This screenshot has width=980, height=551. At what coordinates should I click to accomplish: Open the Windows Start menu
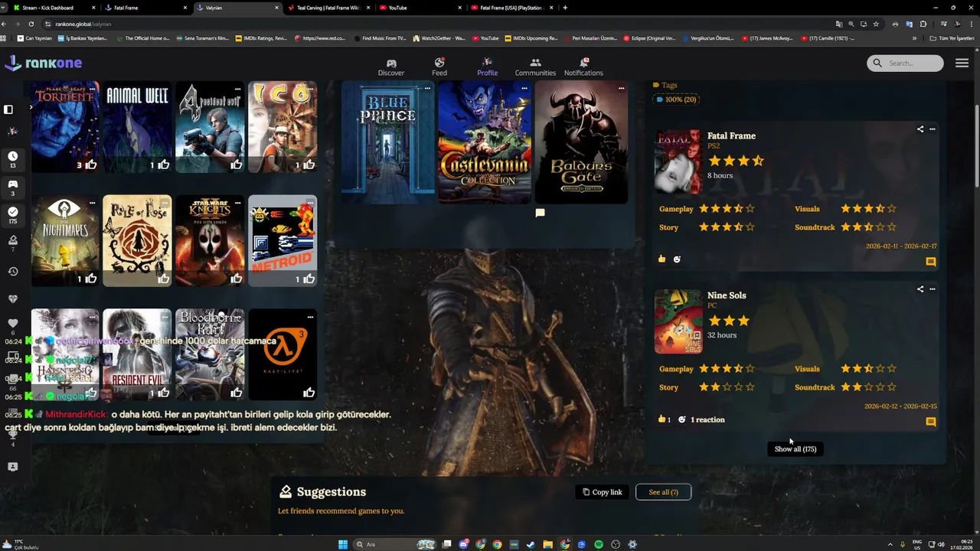coord(343,544)
